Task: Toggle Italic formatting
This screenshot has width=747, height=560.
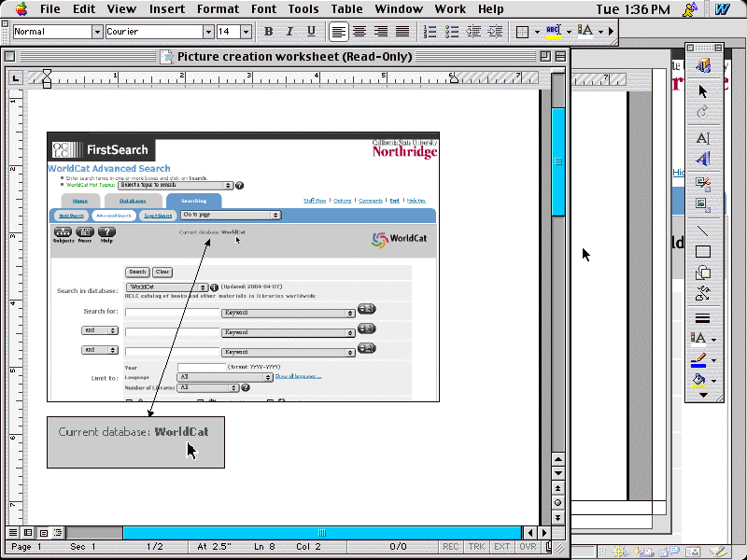Action: (x=289, y=32)
